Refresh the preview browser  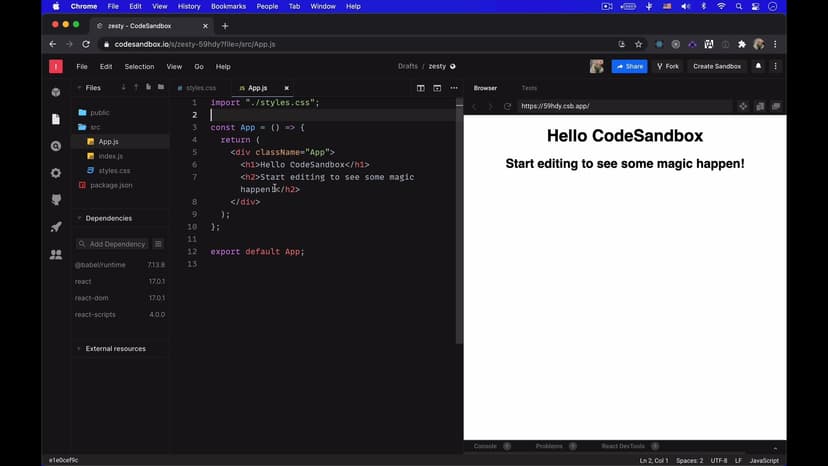507,106
